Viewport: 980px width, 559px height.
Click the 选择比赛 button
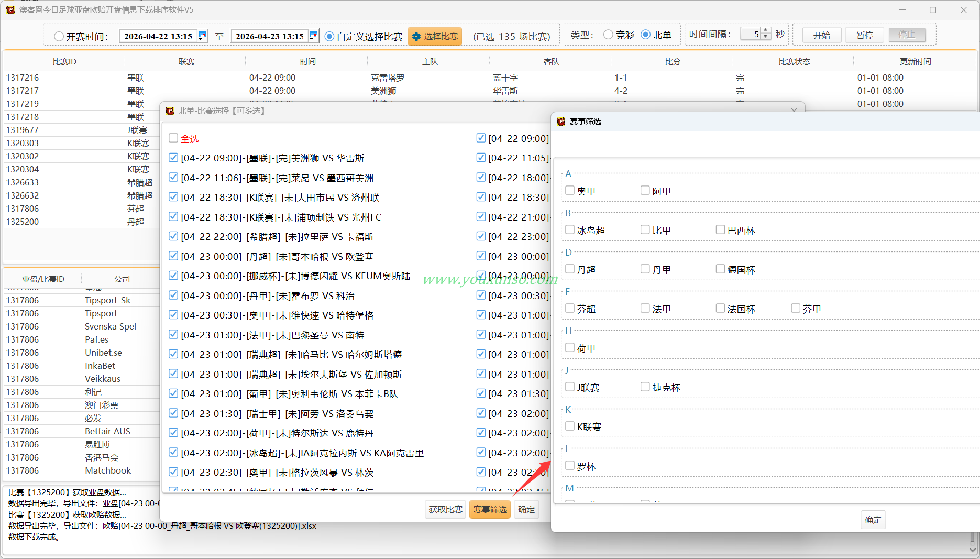[x=435, y=36]
